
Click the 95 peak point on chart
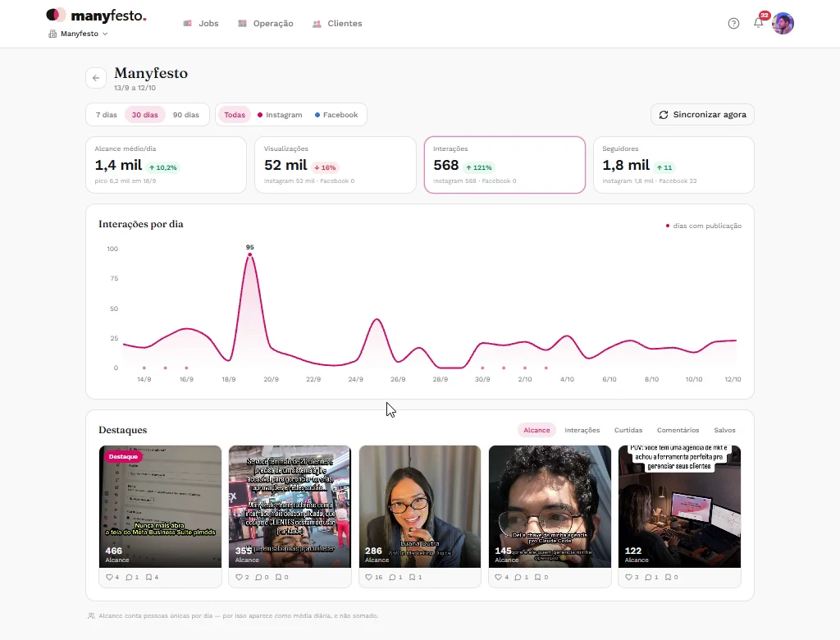(x=249, y=254)
